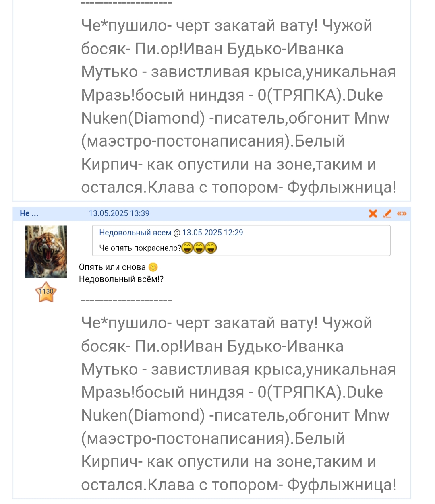This screenshot has height=504, width=435.
Task: Click the smiling emoji after "Опять или снова"
Action: click(x=153, y=267)
